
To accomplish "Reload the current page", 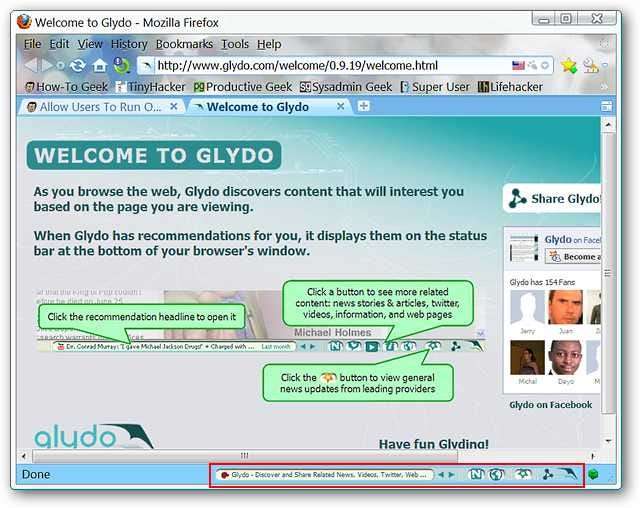I will click(x=77, y=65).
